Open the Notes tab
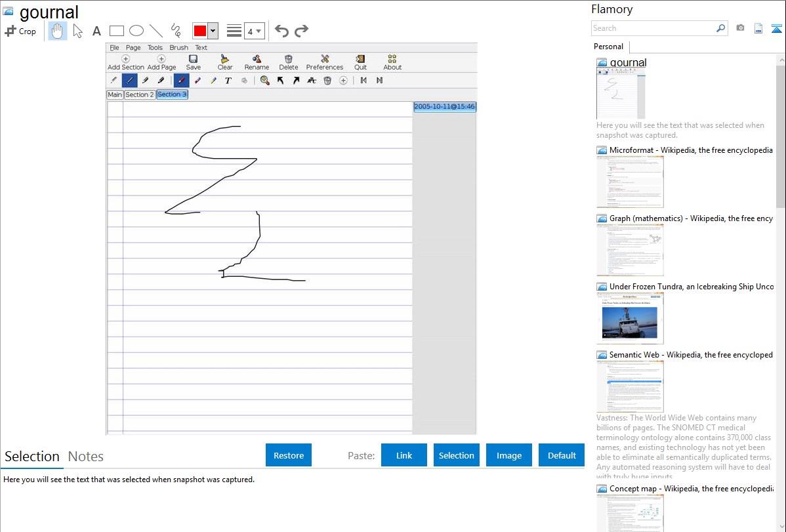The image size is (786, 532). 86,457
